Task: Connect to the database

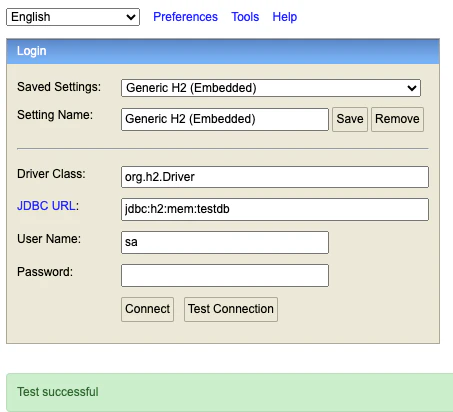Action: tap(147, 309)
